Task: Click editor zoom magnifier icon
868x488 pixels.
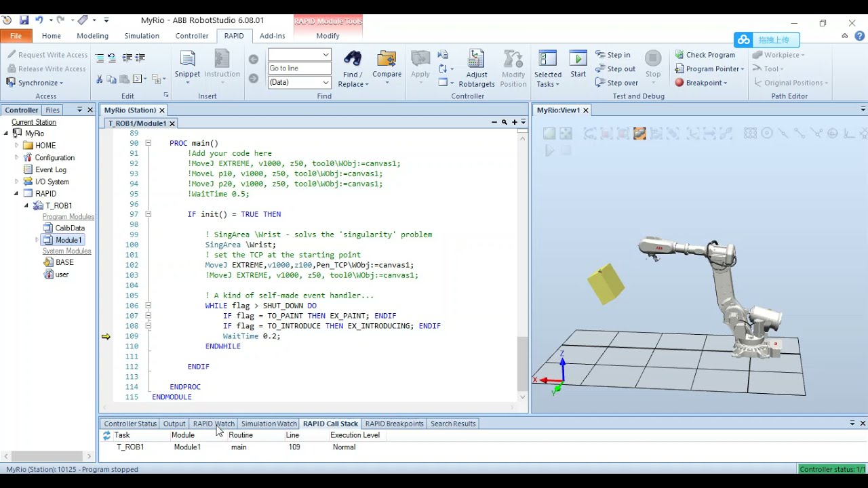Action: (x=505, y=123)
